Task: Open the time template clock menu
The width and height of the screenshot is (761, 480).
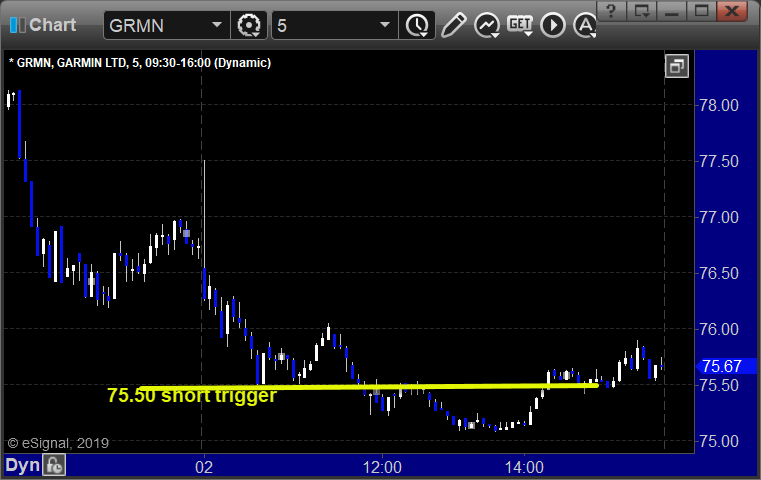Action: 417,25
